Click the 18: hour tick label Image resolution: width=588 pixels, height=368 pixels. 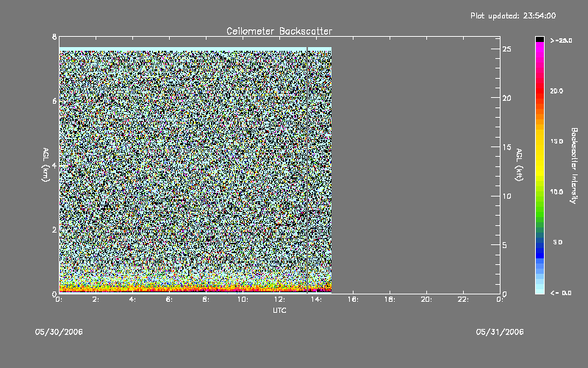click(390, 300)
